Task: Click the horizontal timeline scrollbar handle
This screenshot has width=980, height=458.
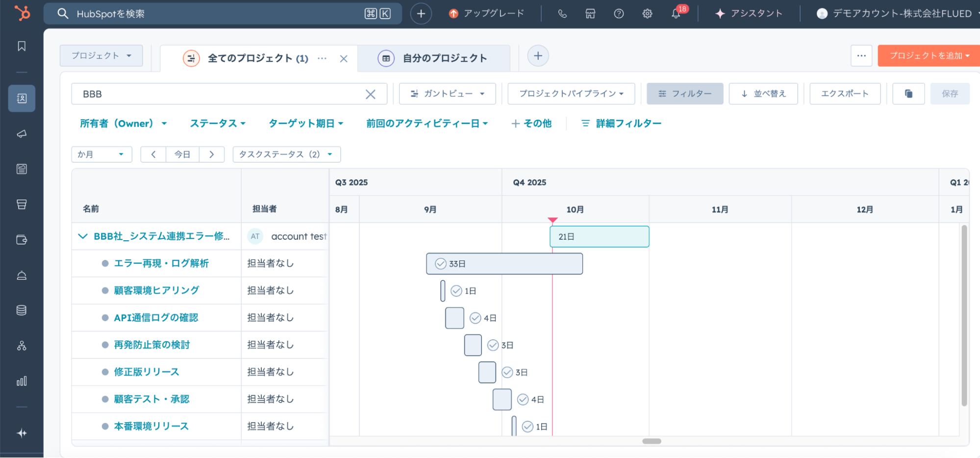Action: [652, 441]
